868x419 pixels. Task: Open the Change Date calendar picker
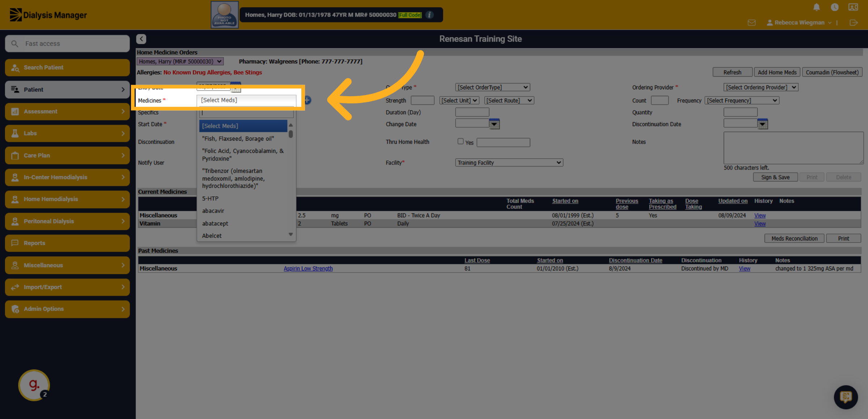point(494,124)
